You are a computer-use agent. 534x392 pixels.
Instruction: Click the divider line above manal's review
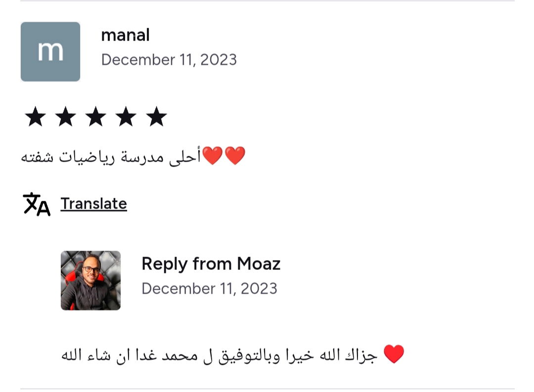point(267,1)
